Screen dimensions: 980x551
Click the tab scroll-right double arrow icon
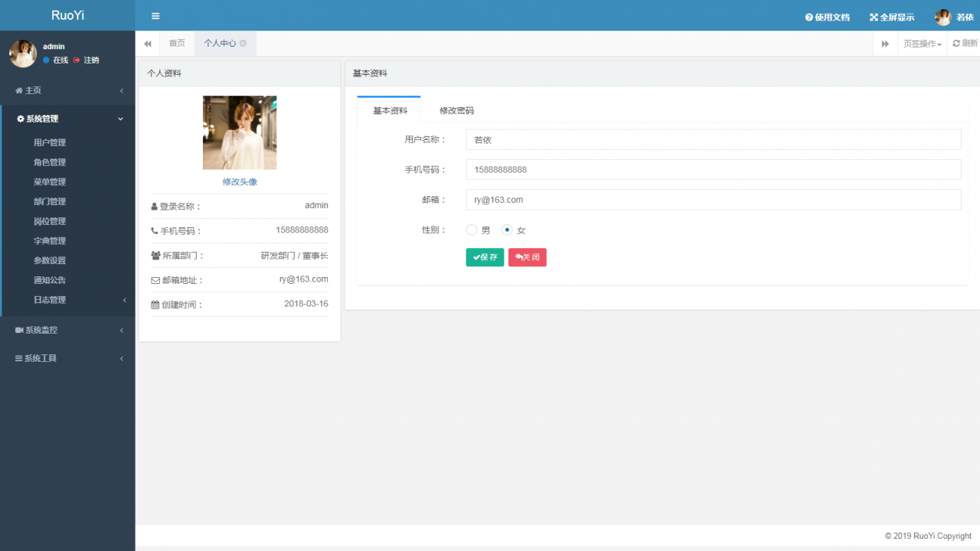885,44
